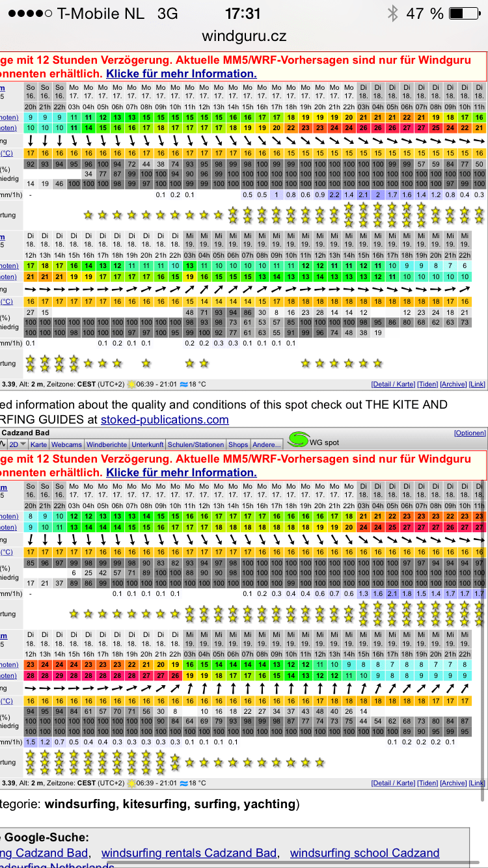Image resolution: width=488 pixels, height=868 pixels.
Task: Tap the 17:31 clock in status bar
Action: point(243,14)
